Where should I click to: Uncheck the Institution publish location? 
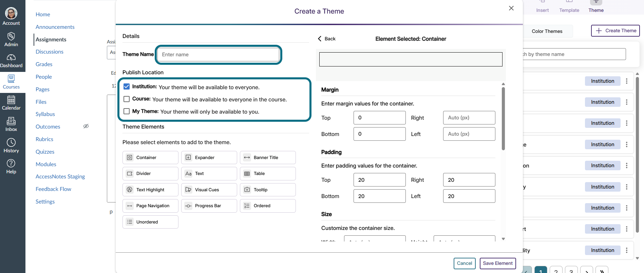[127, 86]
